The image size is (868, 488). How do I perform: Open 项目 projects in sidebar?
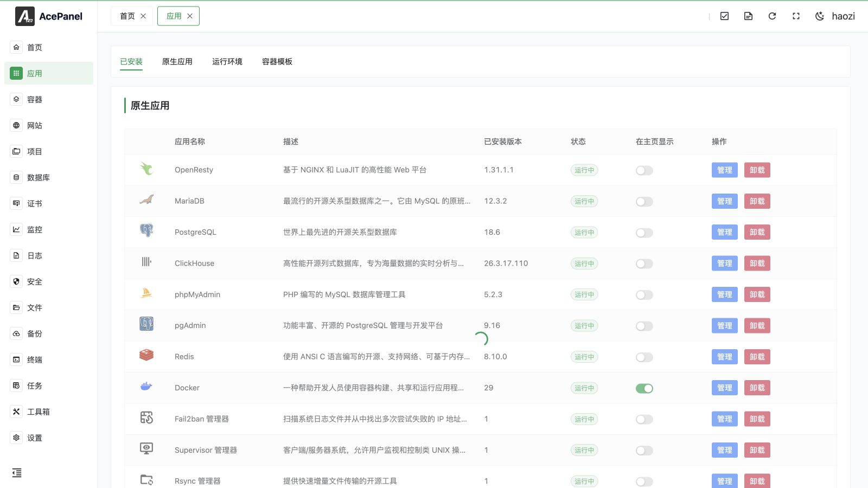point(49,151)
